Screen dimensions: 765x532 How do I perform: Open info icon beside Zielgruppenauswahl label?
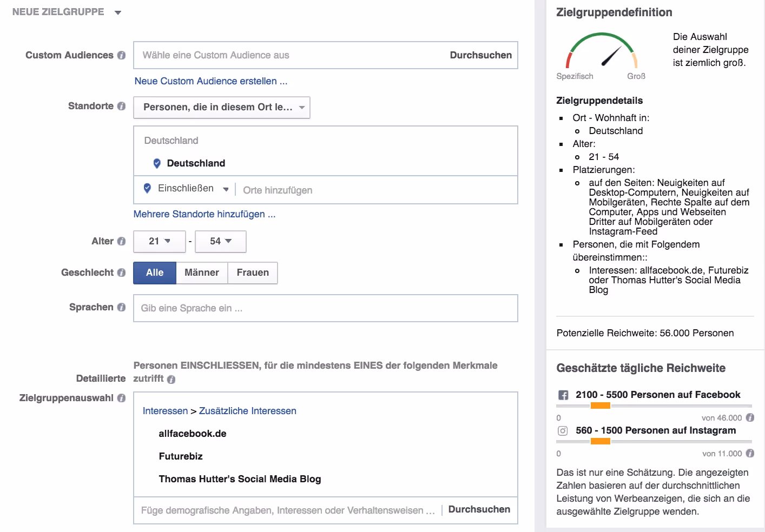121,398
